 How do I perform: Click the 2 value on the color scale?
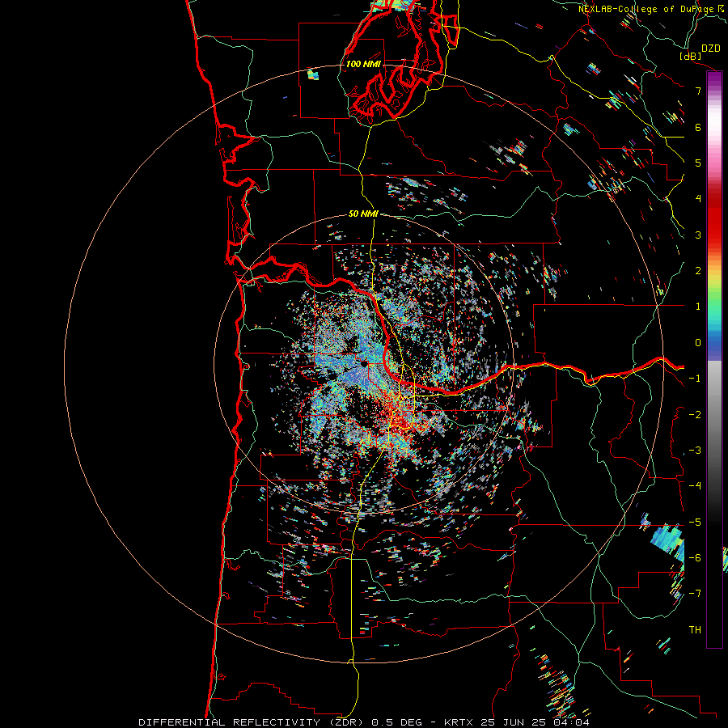pos(698,271)
